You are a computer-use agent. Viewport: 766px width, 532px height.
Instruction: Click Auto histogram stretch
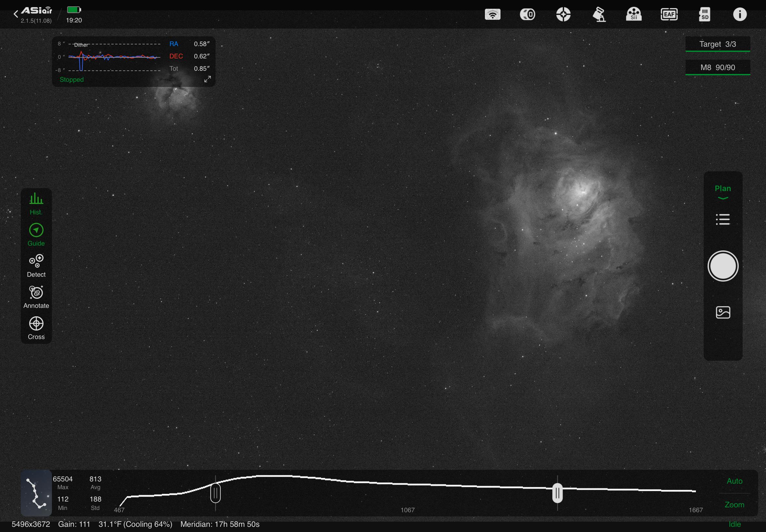[734, 481]
